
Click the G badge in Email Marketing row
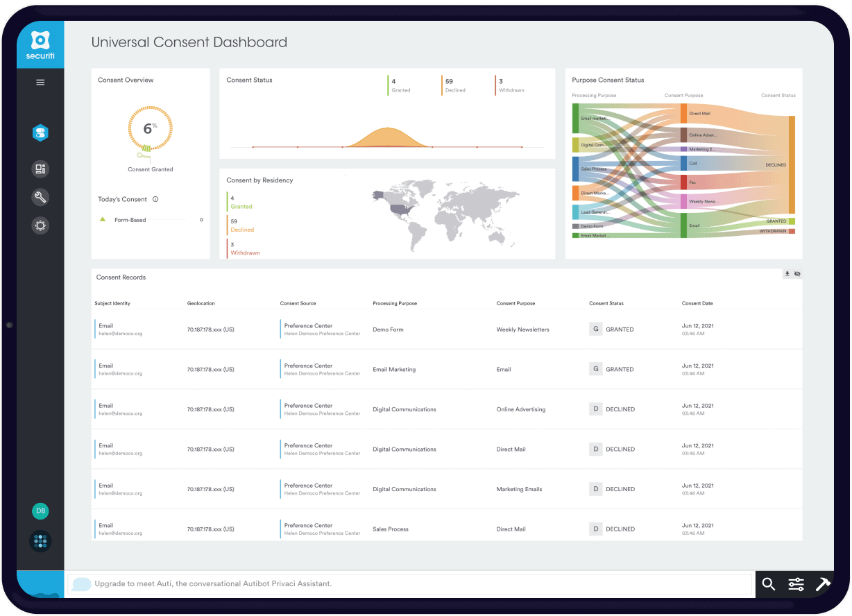(x=595, y=369)
